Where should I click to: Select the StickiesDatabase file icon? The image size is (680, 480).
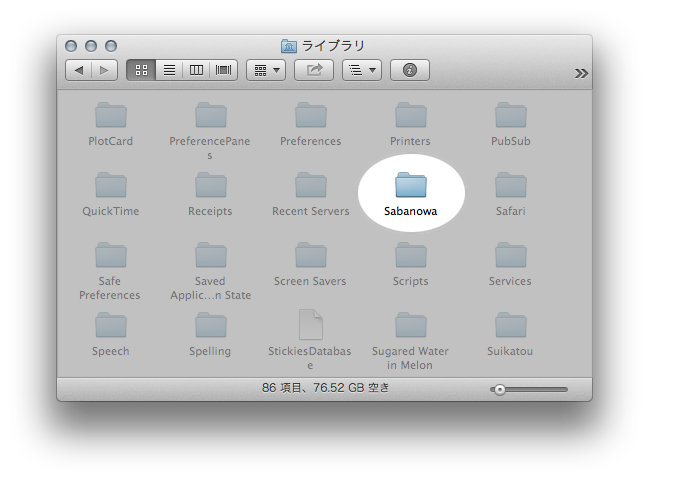coord(311,324)
